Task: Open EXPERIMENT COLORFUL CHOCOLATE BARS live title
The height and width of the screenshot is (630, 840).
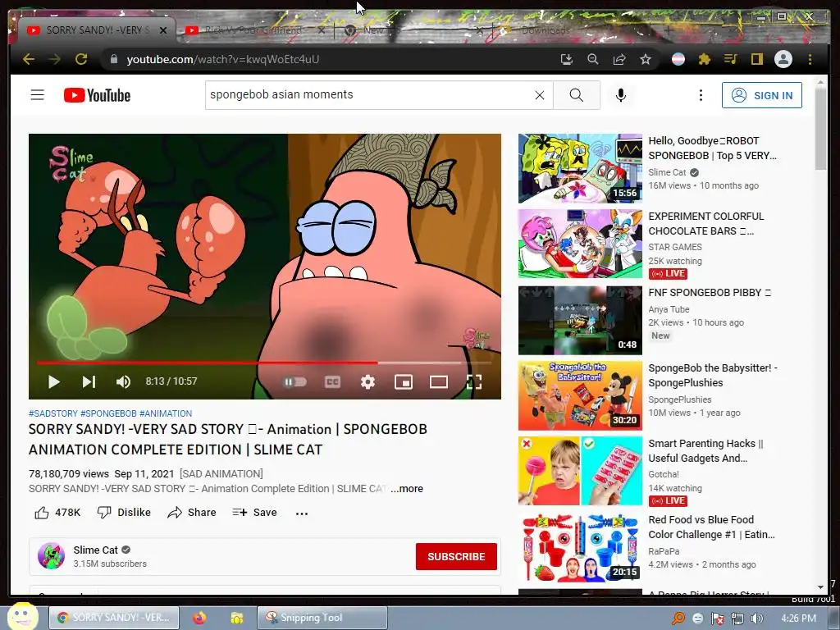Action: point(706,223)
